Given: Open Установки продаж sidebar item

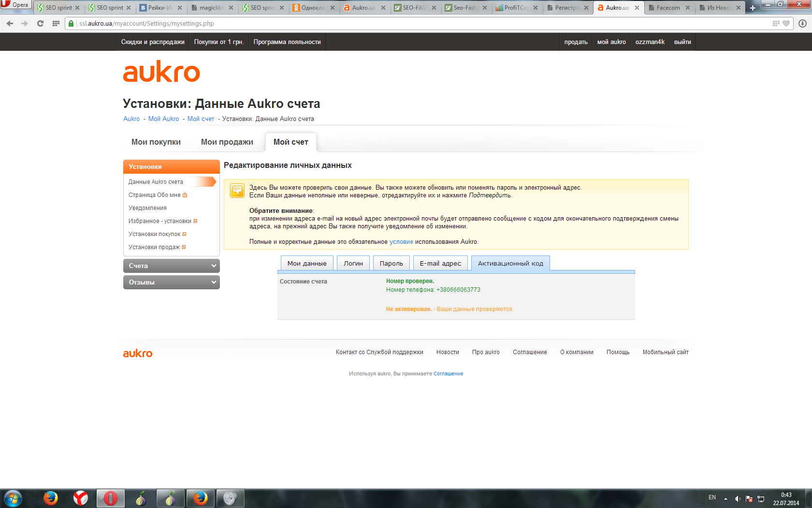Looking at the screenshot, I should 154,247.
